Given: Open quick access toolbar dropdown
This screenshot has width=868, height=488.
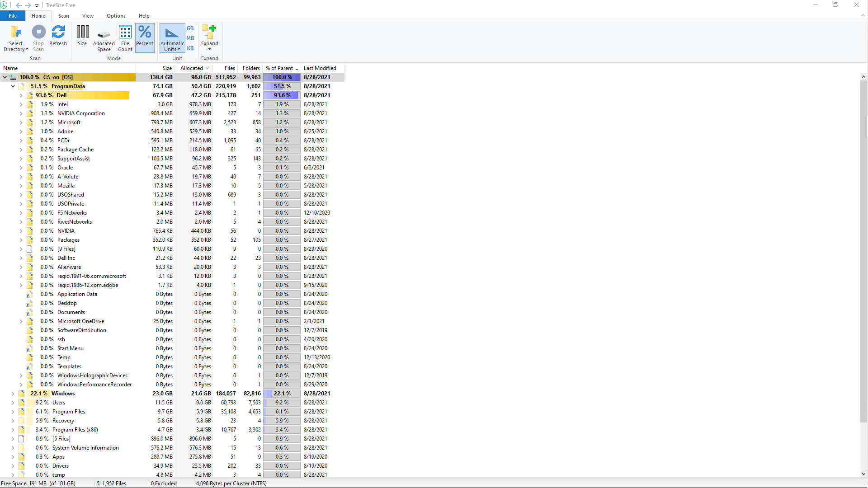Looking at the screenshot, I should (x=37, y=5).
